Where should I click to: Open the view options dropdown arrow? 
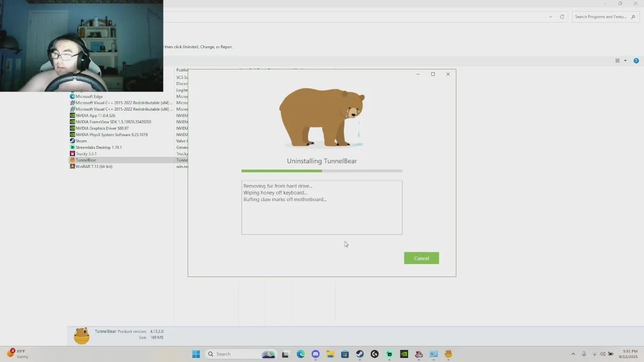click(x=625, y=61)
